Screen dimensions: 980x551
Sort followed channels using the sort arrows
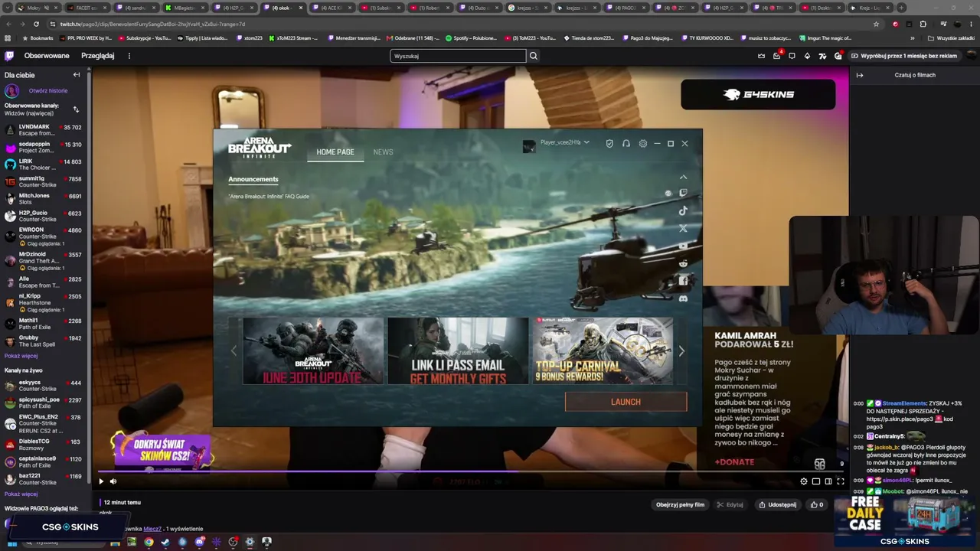pos(76,109)
